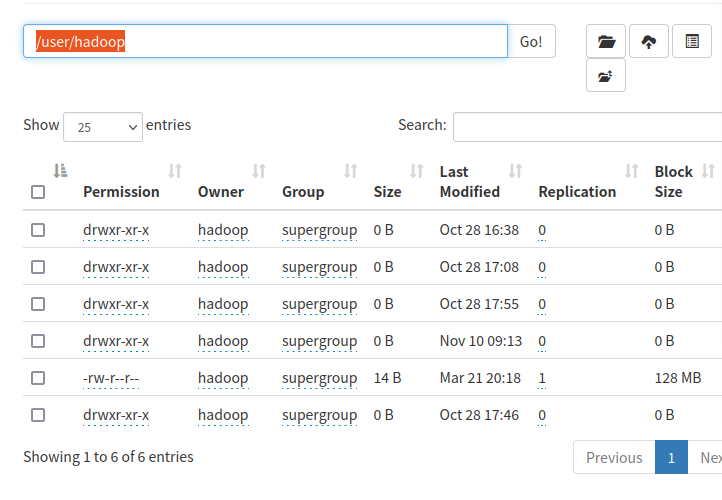Click the /user/hadoop path input field
The image size is (722, 500).
click(265, 41)
